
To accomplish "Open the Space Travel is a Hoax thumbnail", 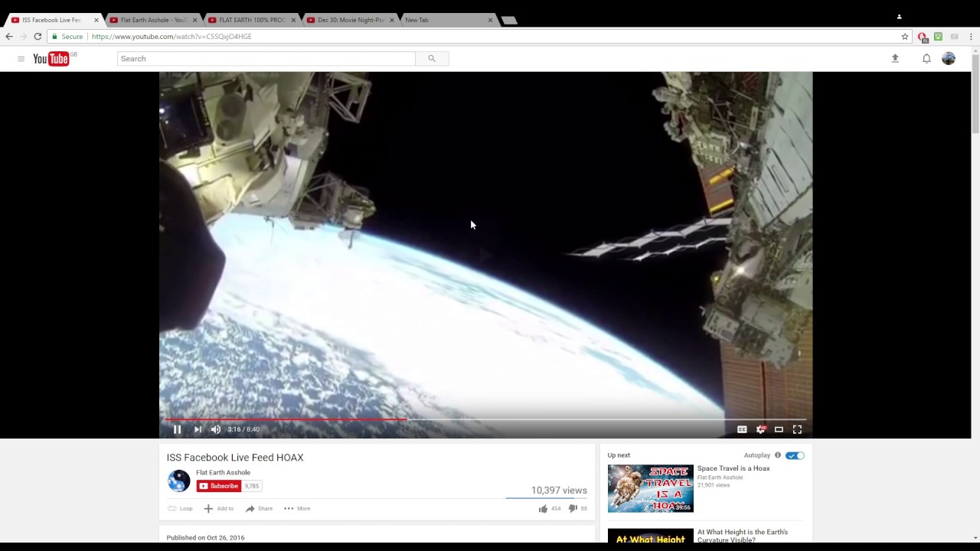I will tap(651, 488).
